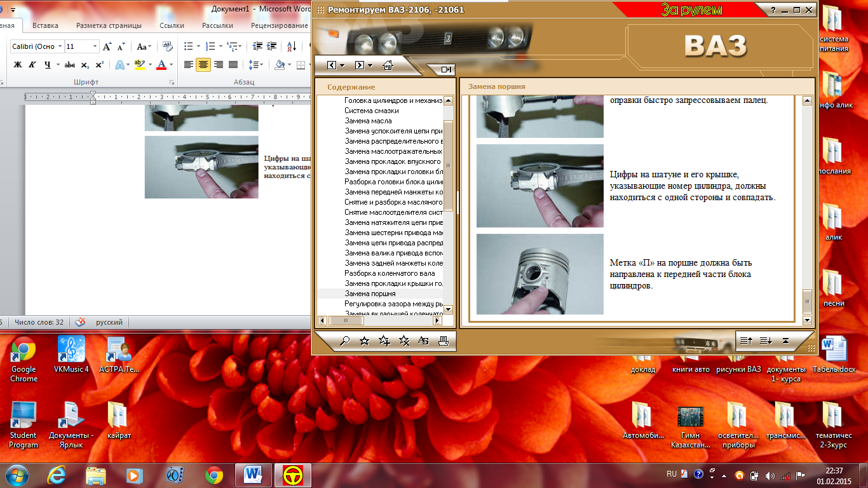This screenshot has width=868, height=488.
Task: Open the home page in the VAZ manual
Action: (x=388, y=65)
